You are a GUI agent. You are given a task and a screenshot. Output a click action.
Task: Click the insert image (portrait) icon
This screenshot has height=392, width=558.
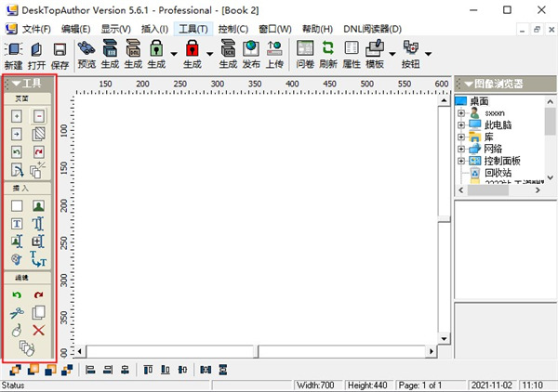(x=38, y=206)
